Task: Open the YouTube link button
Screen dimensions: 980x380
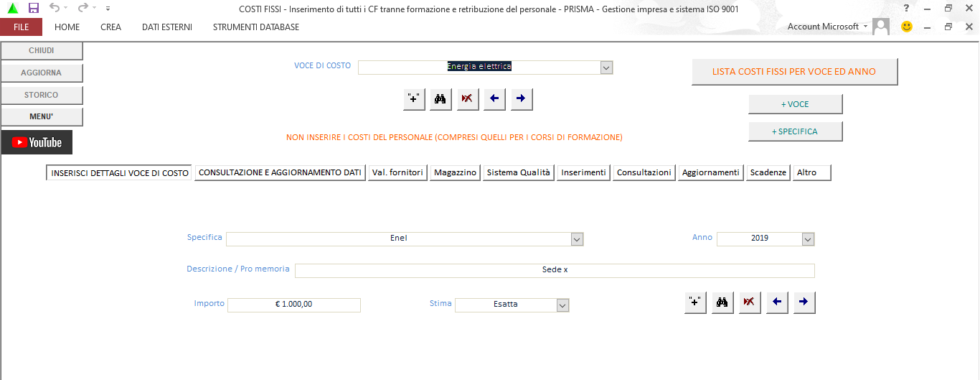Action: pyautogui.click(x=37, y=142)
